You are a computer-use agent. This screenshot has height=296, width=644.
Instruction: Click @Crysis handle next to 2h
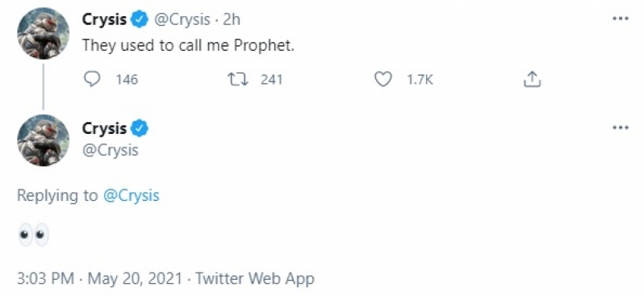coord(182,19)
